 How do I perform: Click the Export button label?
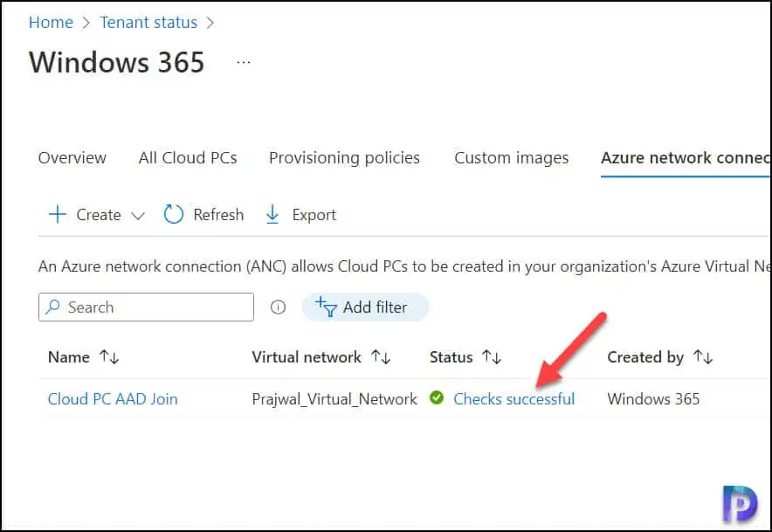point(314,215)
